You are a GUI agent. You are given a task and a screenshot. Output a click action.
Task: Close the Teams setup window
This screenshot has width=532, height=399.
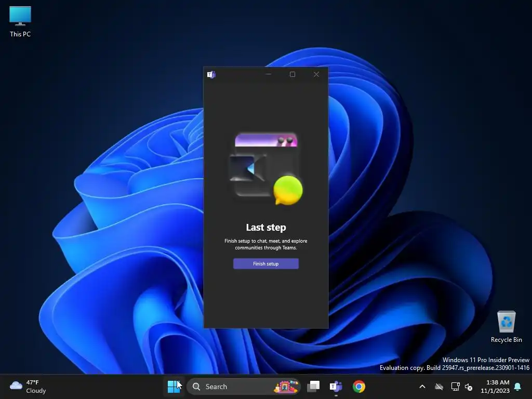tap(316, 74)
